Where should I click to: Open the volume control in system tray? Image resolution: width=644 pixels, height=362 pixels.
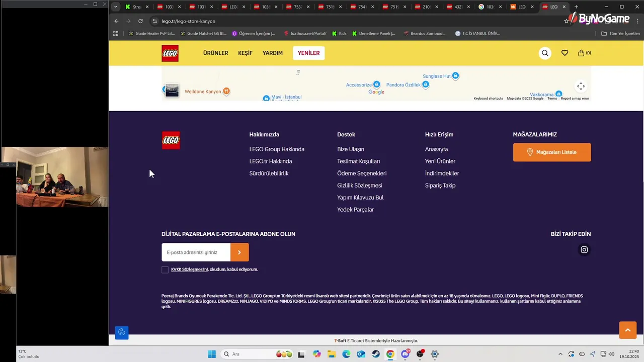pyautogui.click(x=611, y=354)
